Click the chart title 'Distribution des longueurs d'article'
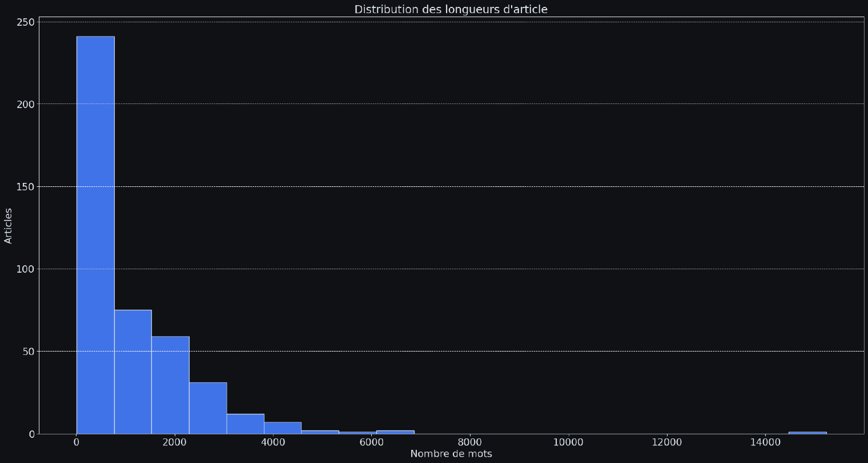The width and height of the screenshot is (868, 463). tap(451, 10)
